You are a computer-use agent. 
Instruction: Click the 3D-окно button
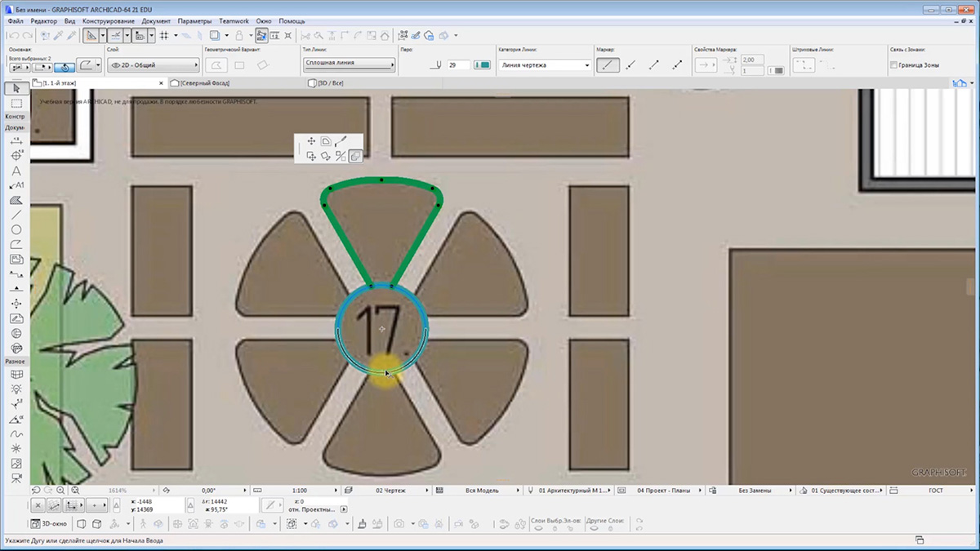pyautogui.click(x=49, y=524)
